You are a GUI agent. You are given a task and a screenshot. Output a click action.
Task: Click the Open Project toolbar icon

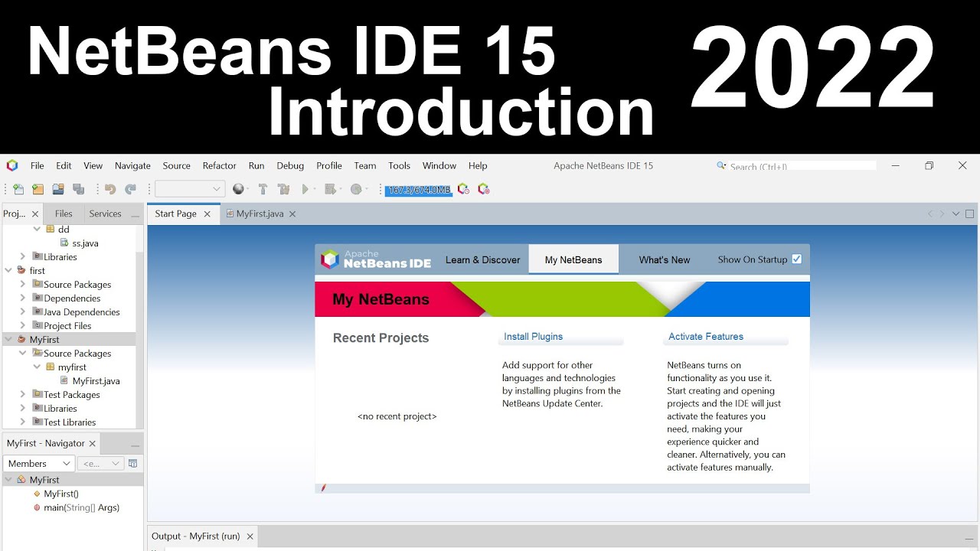[57, 188]
